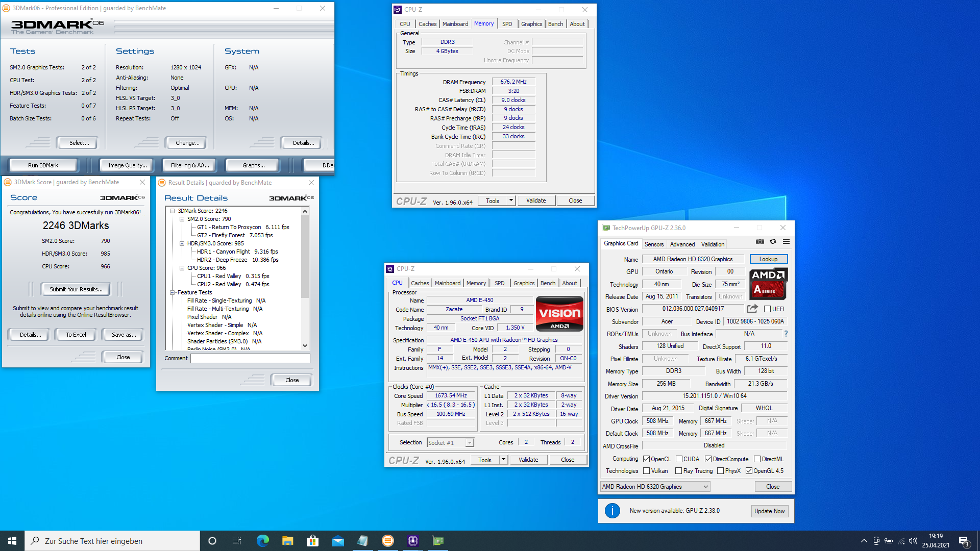Switch to 3DMark06 taskbar icon
The height and width of the screenshot is (551, 980).
tap(362, 541)
